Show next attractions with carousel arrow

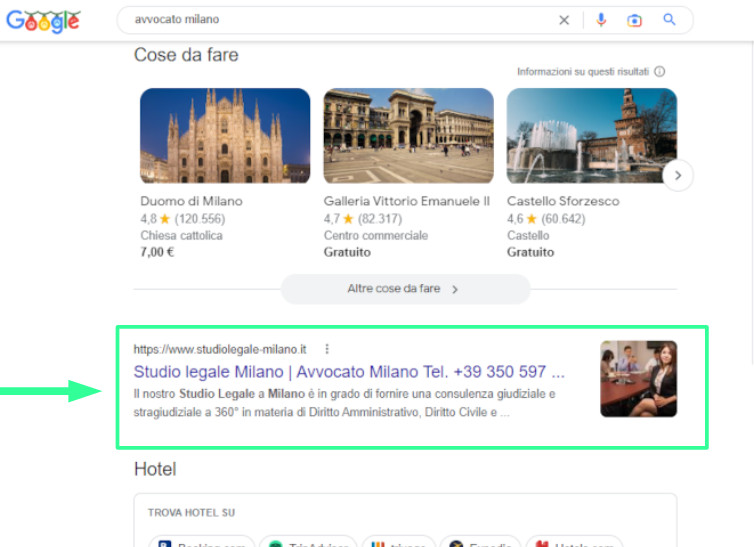click(x=678, y=175)
